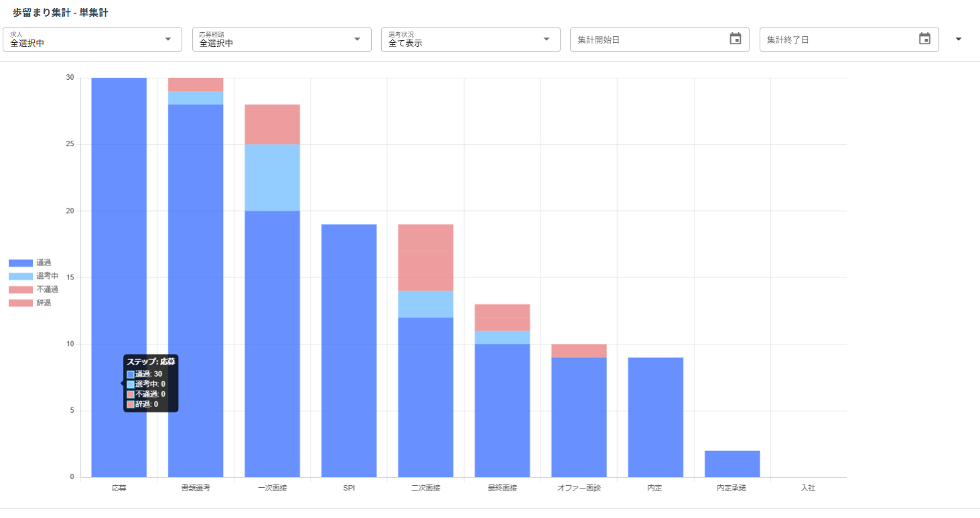This screenshot has width=980, height=518.
Task: Click the blue segment of 最終面接 bar
Action: [502, 411]
